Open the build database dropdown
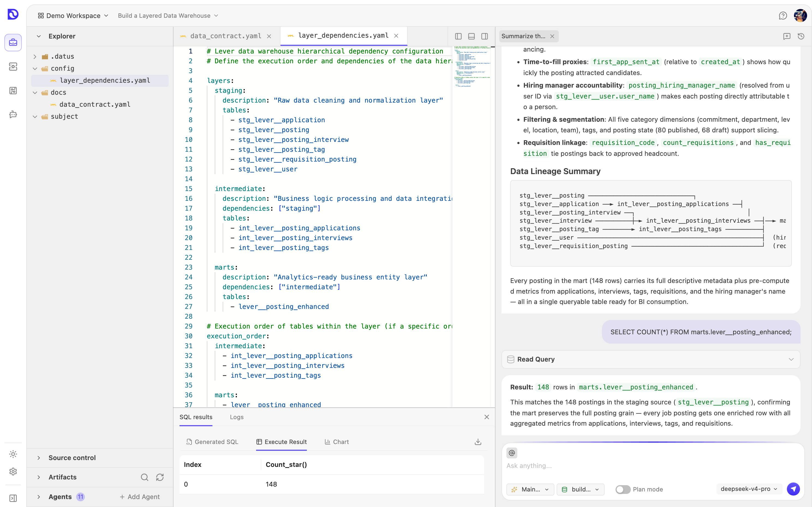 tap(580, 490)
